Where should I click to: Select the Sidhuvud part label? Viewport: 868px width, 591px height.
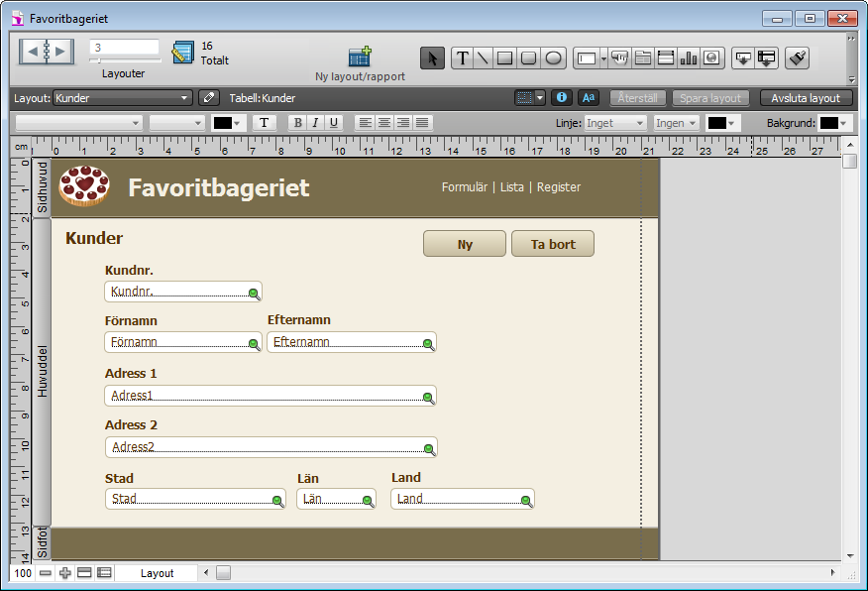(x=42, y=187)
